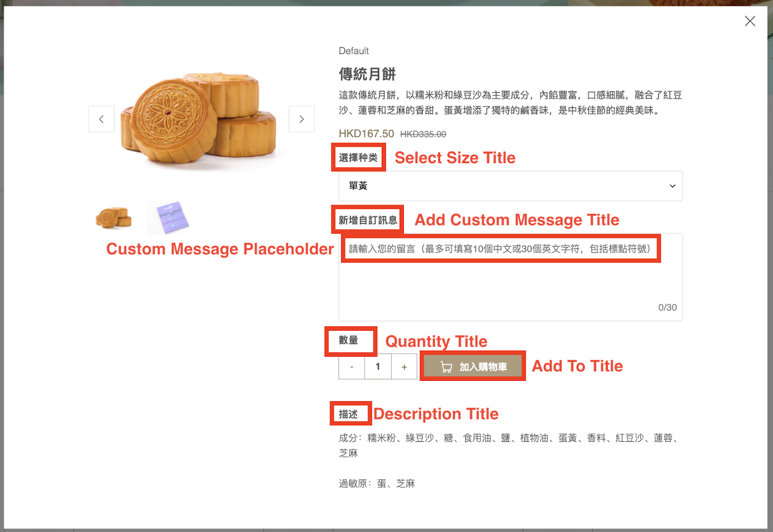
Task: Select the mooncake thumbnail image
Action: point(114,218)
